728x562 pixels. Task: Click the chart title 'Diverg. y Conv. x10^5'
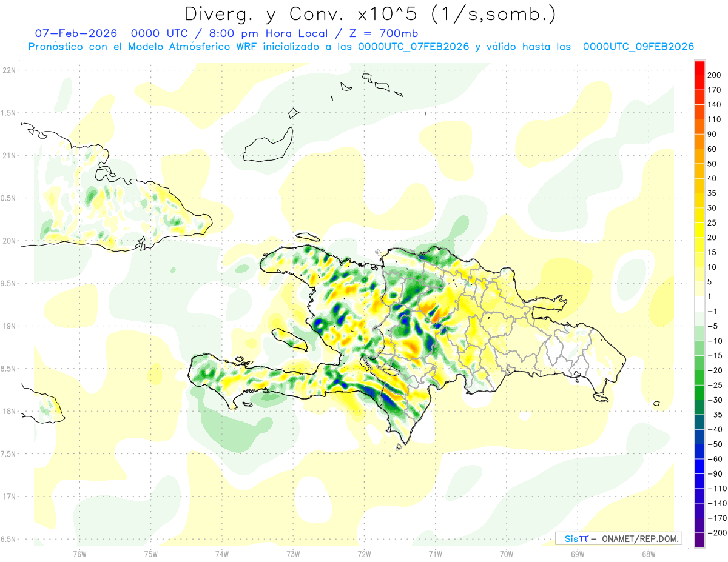[x=302, y=14]
